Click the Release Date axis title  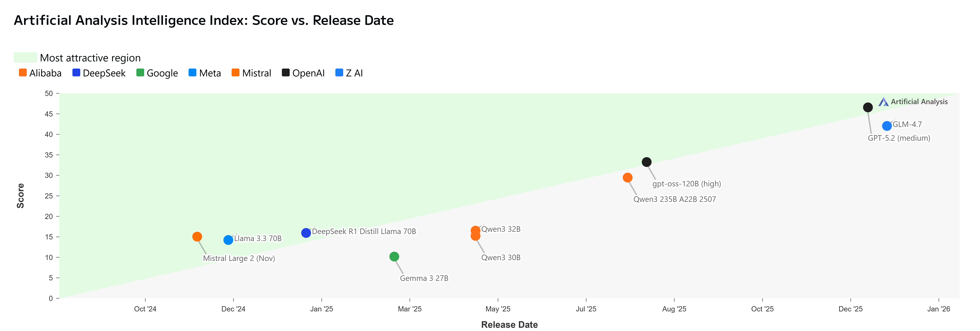tap(509, 324)
